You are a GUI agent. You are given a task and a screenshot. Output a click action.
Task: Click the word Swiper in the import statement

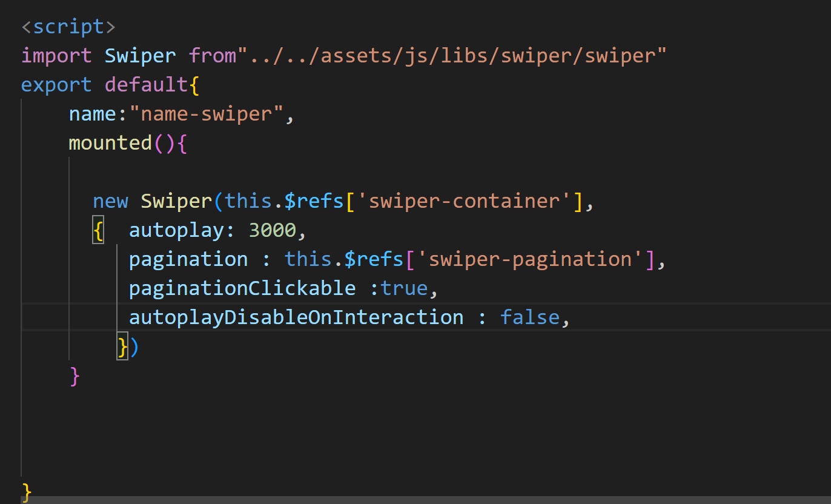coord(140,55)
